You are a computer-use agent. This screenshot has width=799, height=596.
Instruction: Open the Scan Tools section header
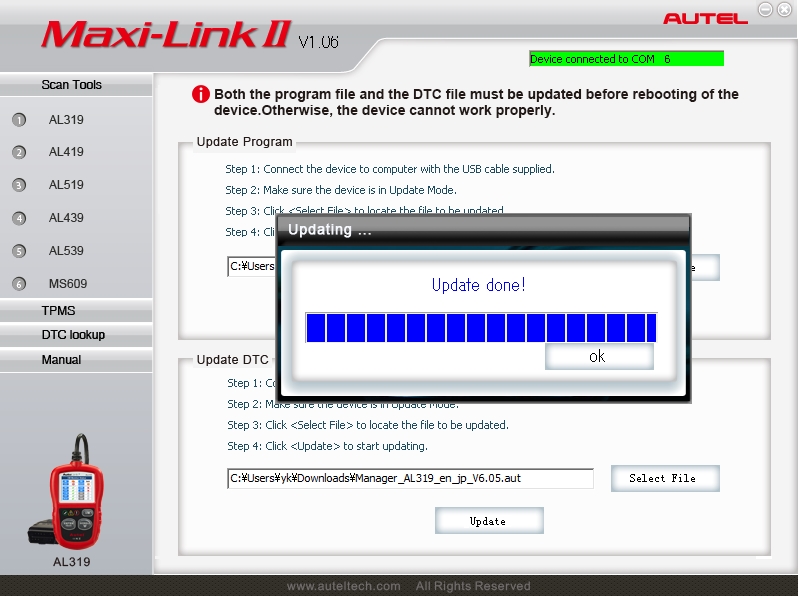[76, 85]
